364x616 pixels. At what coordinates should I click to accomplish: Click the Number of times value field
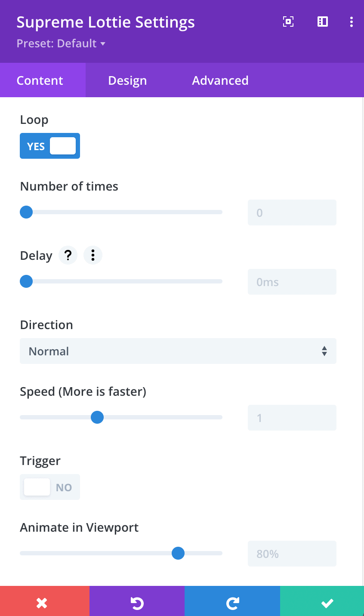(292, 213)
